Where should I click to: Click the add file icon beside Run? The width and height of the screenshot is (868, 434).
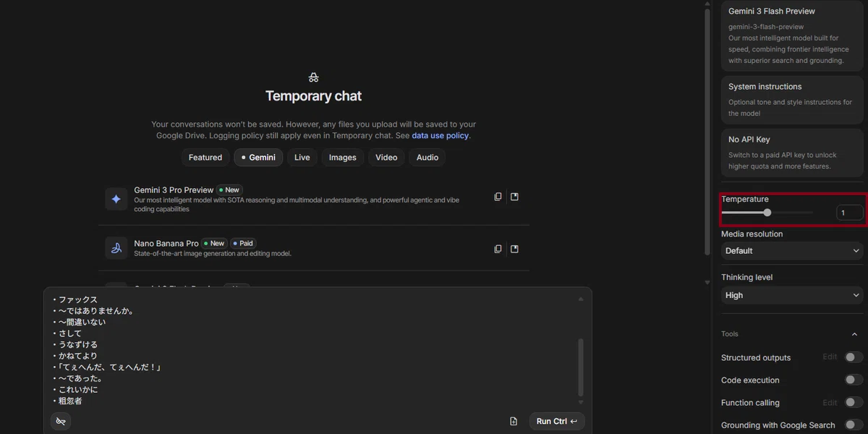click(x=514, y=421)
